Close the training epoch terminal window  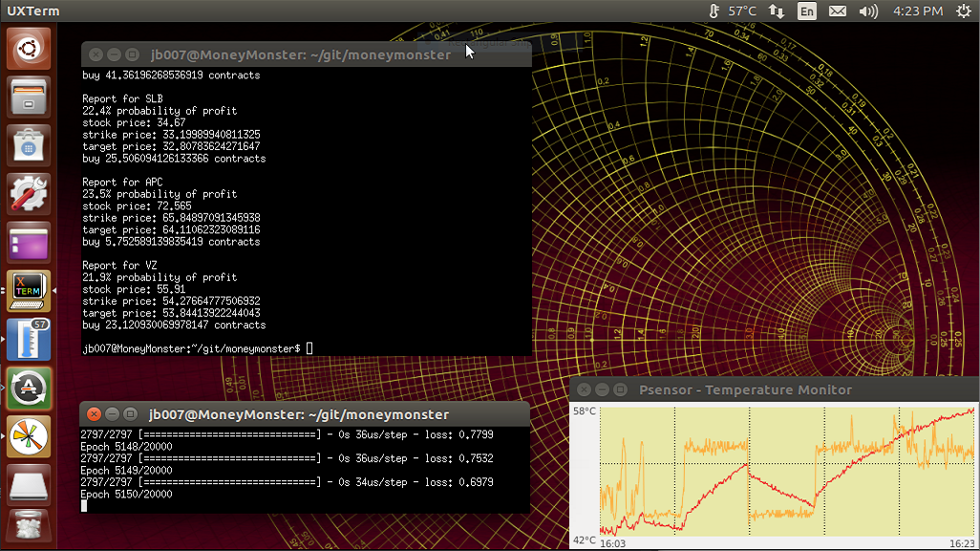click(94, 414)
